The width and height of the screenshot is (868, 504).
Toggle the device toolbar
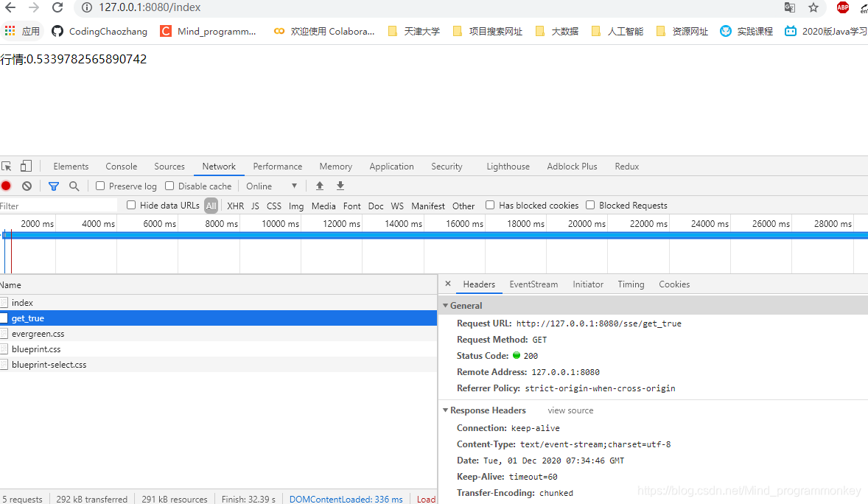(x=26, y=166)
